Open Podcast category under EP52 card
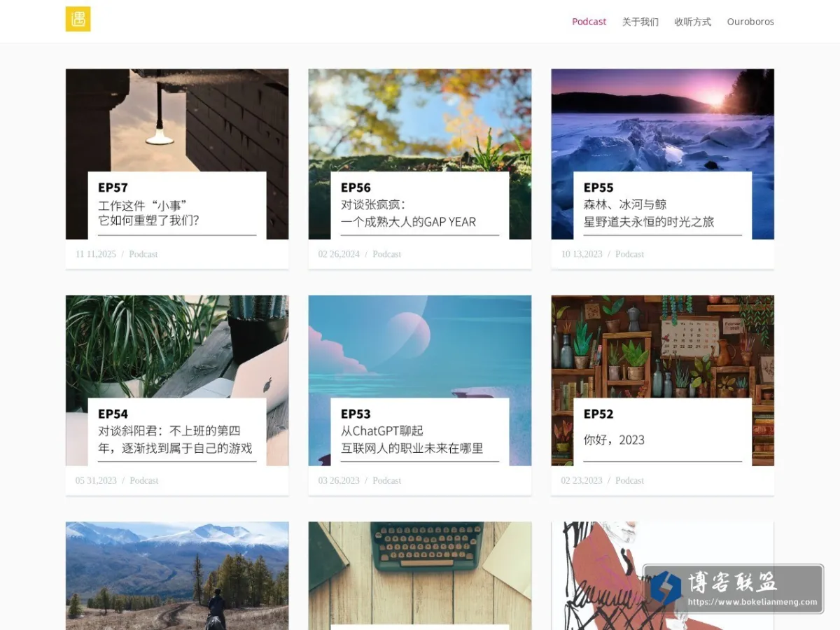This screenshot has width=840, height=630. pos(629,480)
